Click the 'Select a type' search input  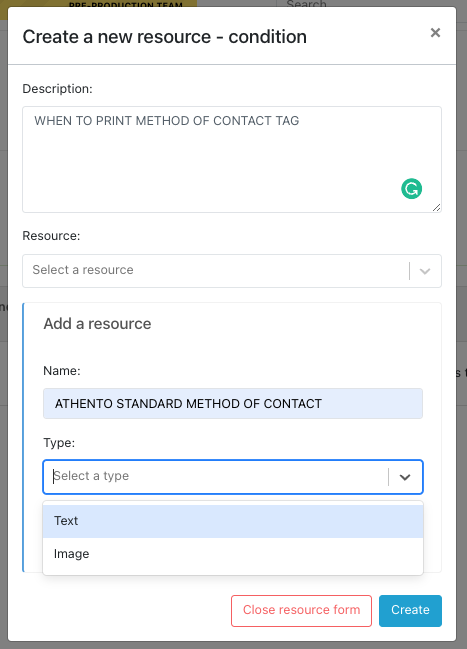219,476
